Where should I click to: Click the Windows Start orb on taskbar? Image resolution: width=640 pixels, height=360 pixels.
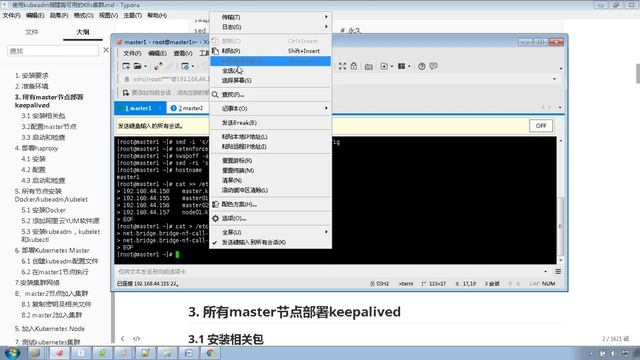(11, 353)
